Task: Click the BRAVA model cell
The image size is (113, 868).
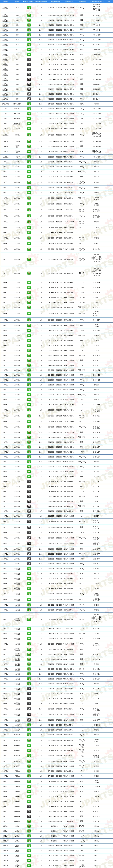Action: click(17, 109)
